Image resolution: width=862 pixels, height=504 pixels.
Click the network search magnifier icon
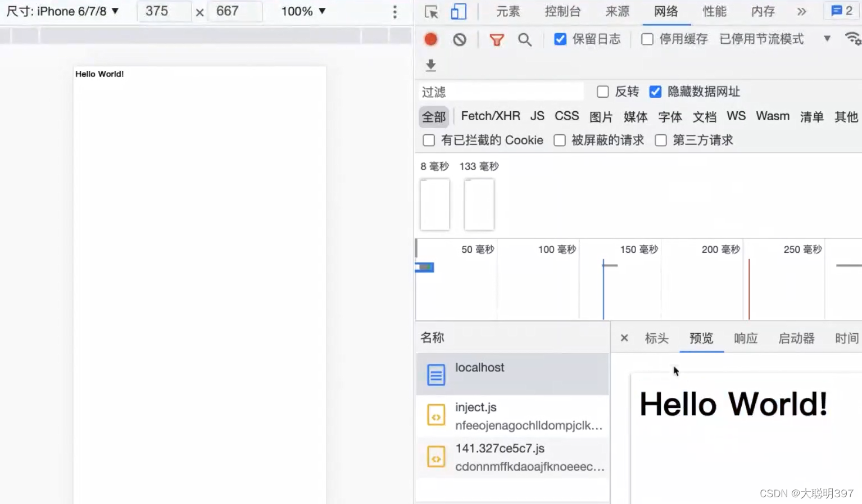click(525, 39)
